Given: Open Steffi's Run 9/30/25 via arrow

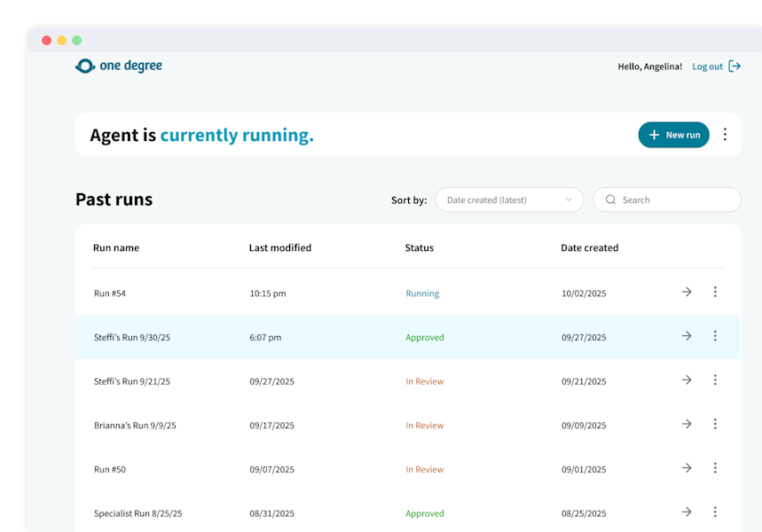Looking at the screenshot, I should coord(687,336).
